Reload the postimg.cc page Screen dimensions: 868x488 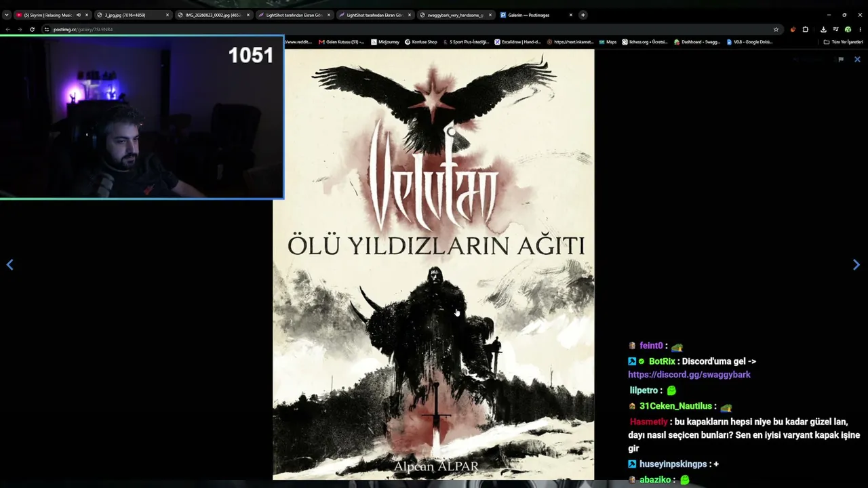click(x=32, y=29)
